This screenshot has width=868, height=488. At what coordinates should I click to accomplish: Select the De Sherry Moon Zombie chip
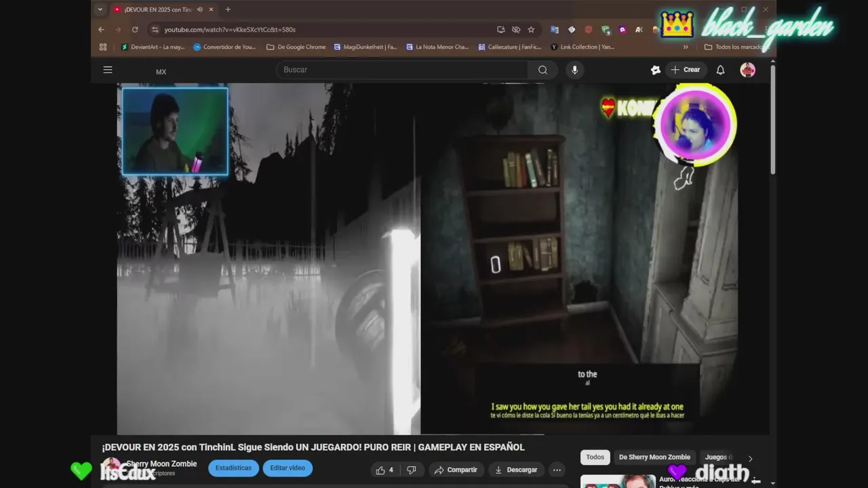[654, 457]
